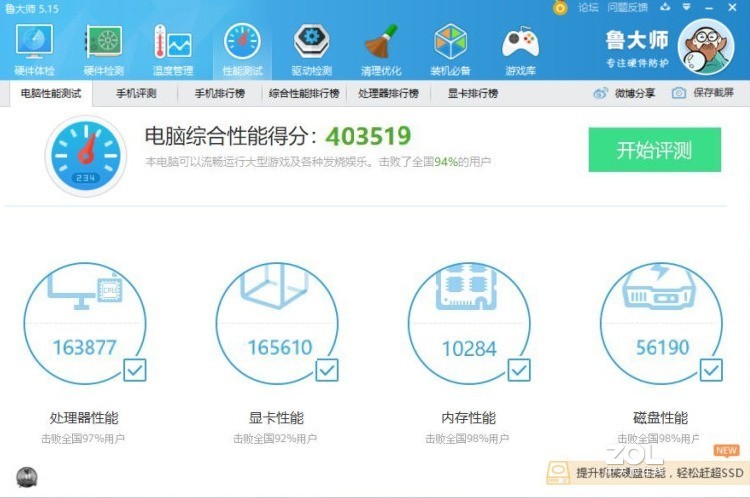750x498 pixels.
Task: Open the 清理优化 cleanup broom icon
Action: pyautogui.click(x=381, y=50)
